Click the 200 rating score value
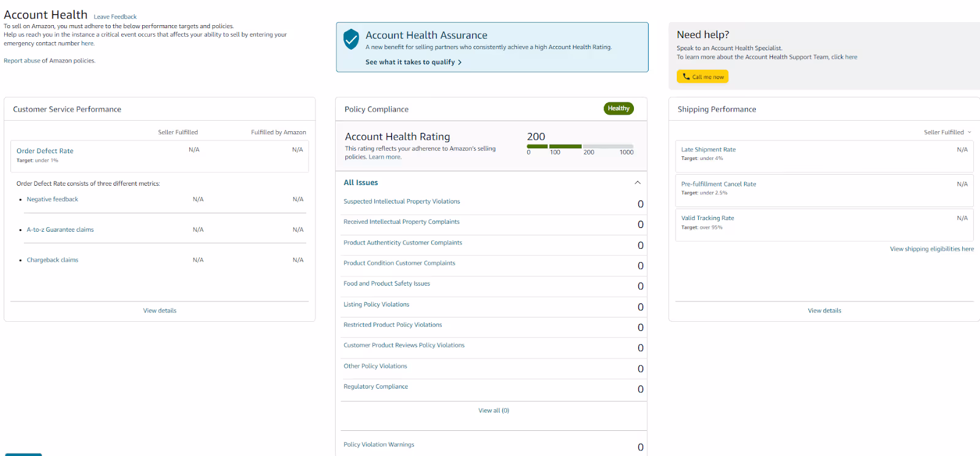Screen dimensions: 980x456 click(x=536, y=137)
